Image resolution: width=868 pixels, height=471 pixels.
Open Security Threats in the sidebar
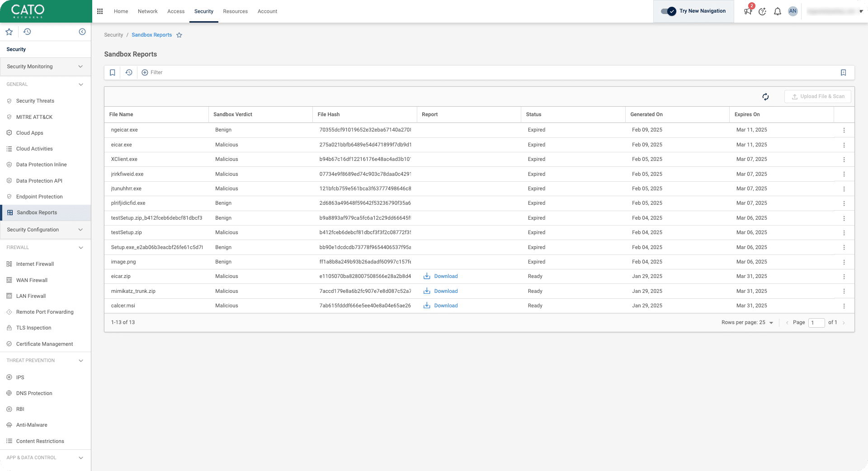click(x=35, y=101)
